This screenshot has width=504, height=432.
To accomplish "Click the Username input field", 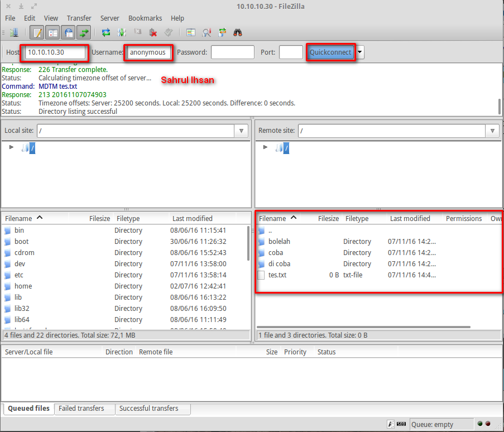I will (x=149, y=52).
